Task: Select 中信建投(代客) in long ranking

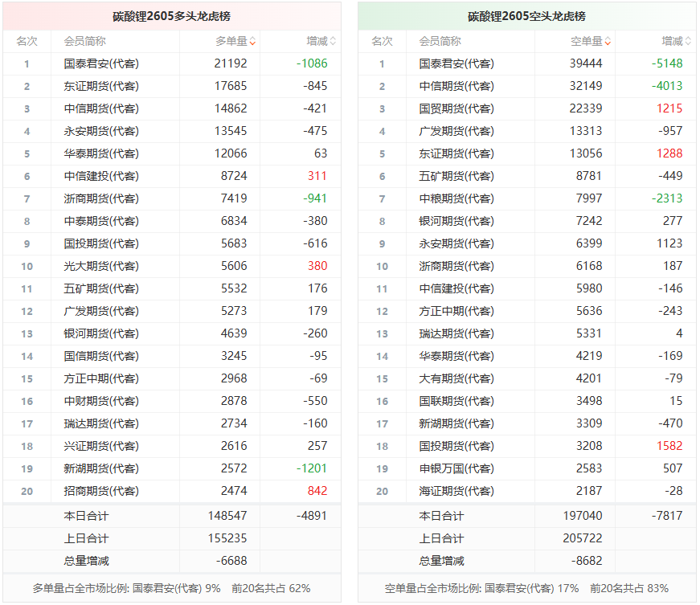Action: pyautogui.click(x=101, y=176)
